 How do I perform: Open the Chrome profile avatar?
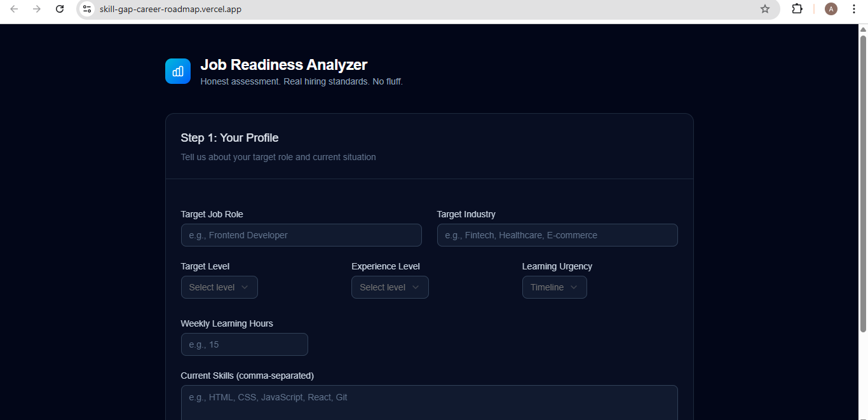click(x=831, y=9)
